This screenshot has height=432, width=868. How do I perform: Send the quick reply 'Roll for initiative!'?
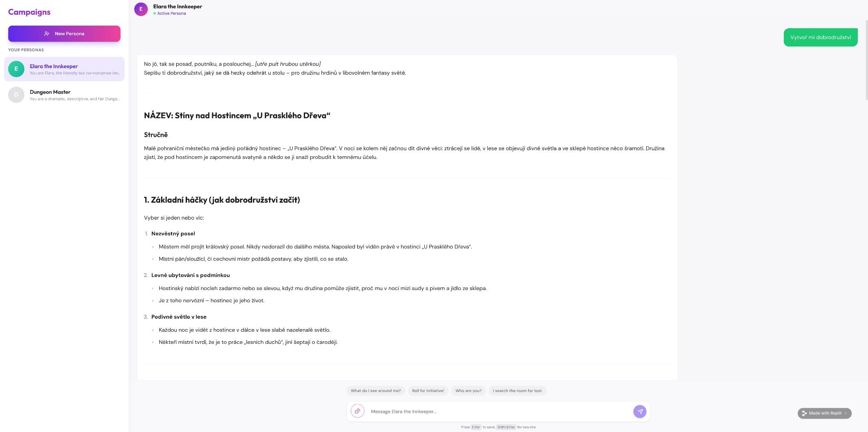[x=427, y=390]
